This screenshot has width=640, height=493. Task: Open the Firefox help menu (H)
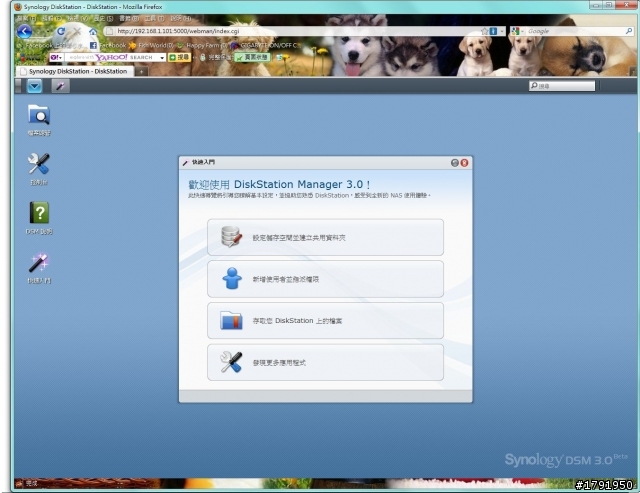click(x=180, y=19)
